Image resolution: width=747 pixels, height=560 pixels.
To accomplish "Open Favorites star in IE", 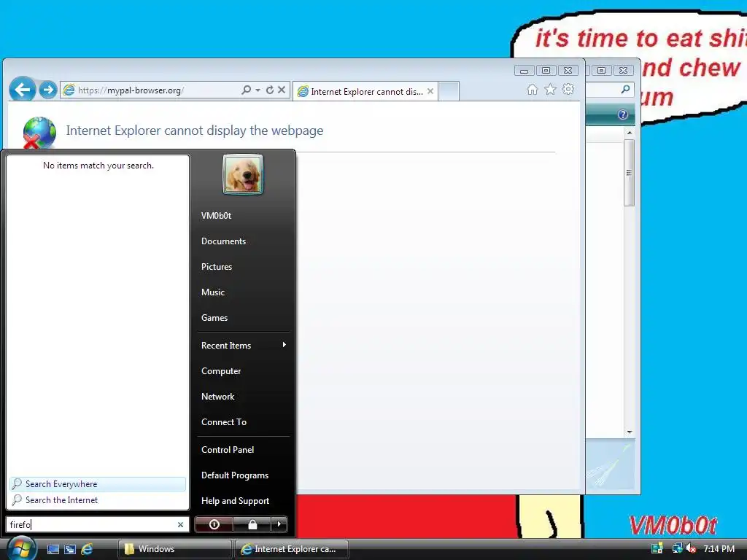I will 550,89.
